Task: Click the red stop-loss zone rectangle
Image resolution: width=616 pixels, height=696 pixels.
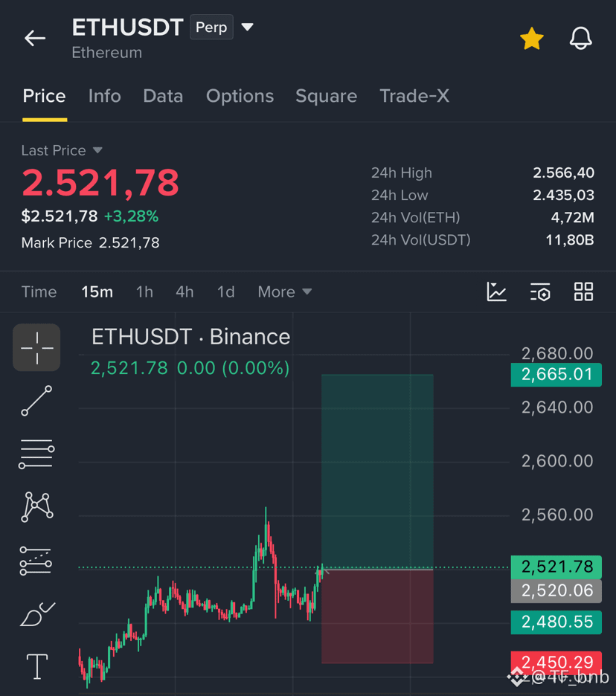Action: (377, 616)
